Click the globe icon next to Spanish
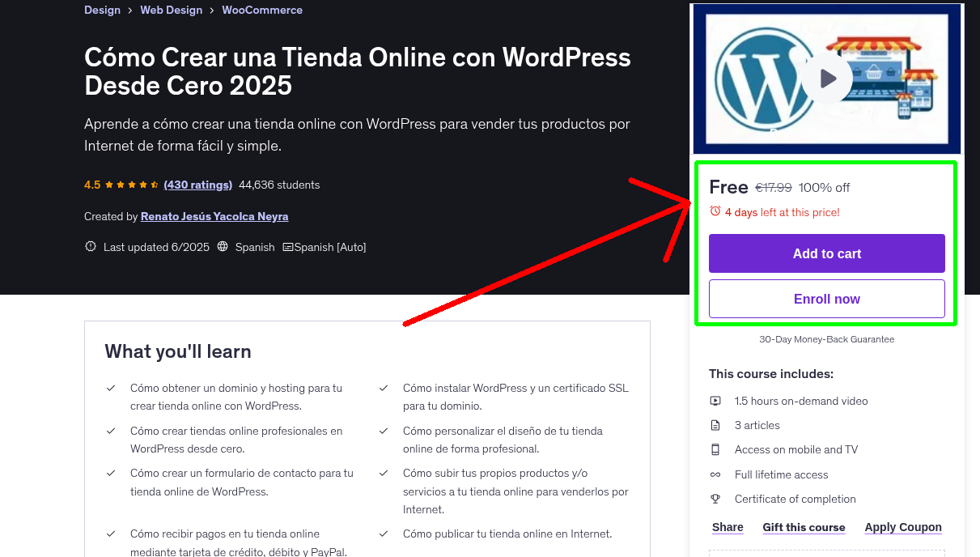The height and width of the screenshot is (557, 980). [222, 246]
